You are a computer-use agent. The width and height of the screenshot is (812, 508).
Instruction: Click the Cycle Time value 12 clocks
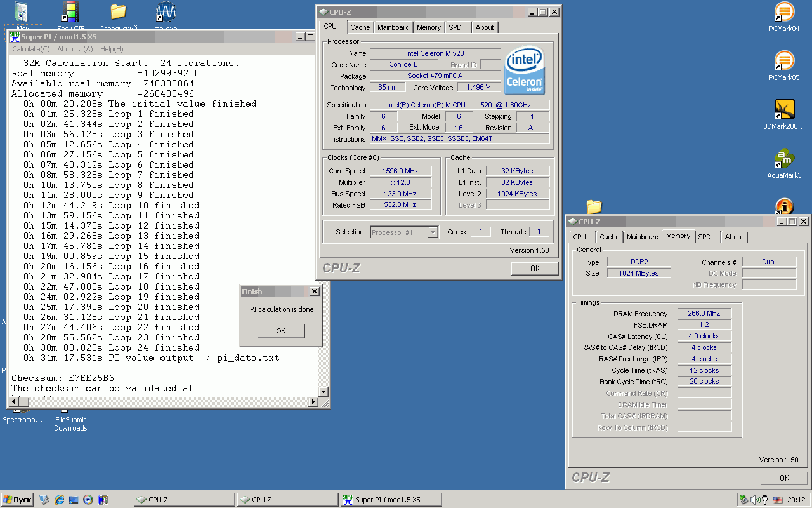(x=704, y=371)
